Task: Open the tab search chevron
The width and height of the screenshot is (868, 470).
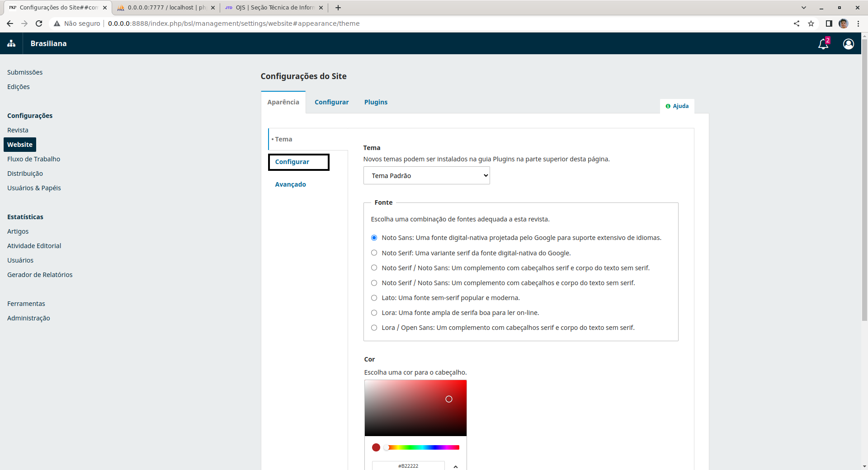Action: coord(803,8)
